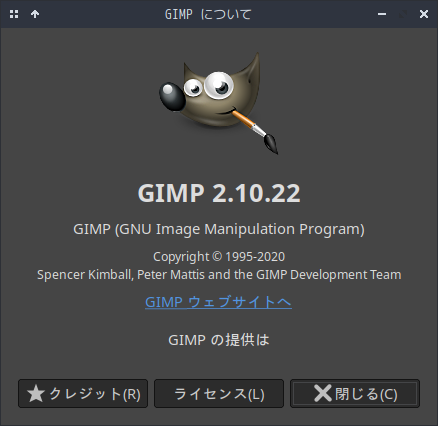Open the window menu icon in title bar
The image size is (438, 426).
pos(14,14)
